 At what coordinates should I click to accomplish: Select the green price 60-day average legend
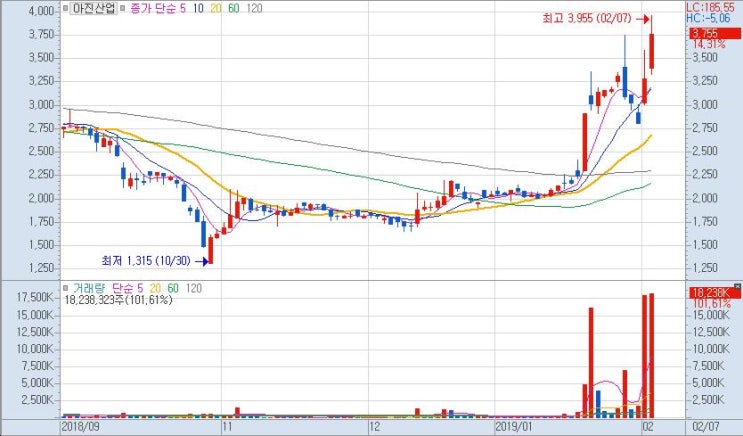tap(234, 9)
